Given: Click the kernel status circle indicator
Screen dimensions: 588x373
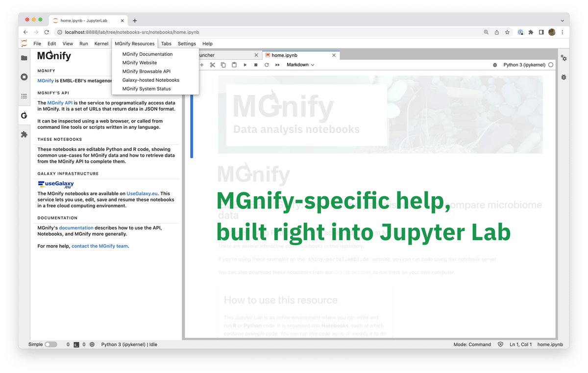Looking at the screenshot, I should pos(551,65).
